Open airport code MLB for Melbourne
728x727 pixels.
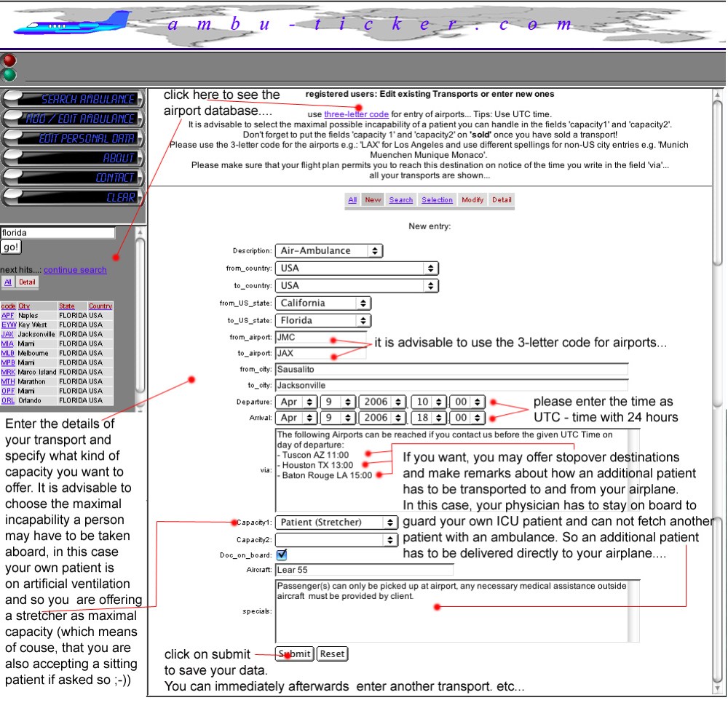click(8, 353)
